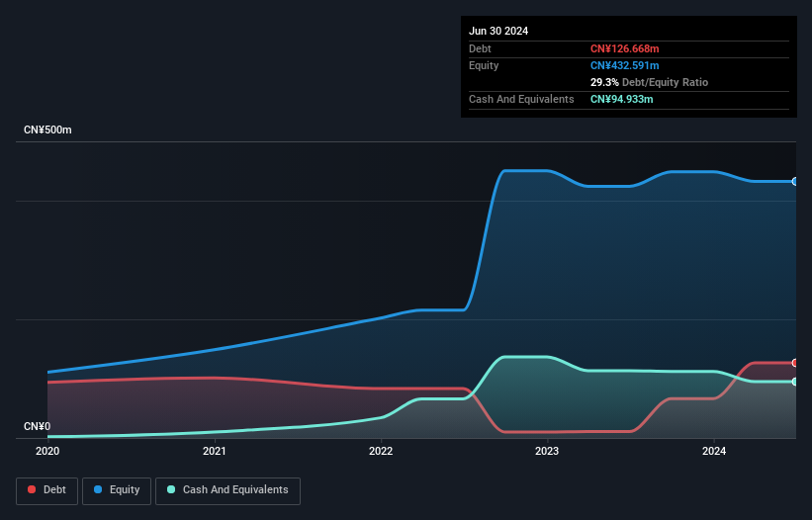
Task: Toggle the Cash And Equivalents legend button
Action: click(x=227, y=490)
